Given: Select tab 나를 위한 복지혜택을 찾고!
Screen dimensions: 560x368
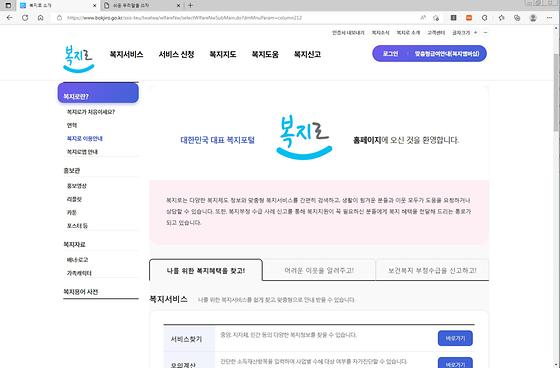Looking at the screenshot, I should [206, 270].
